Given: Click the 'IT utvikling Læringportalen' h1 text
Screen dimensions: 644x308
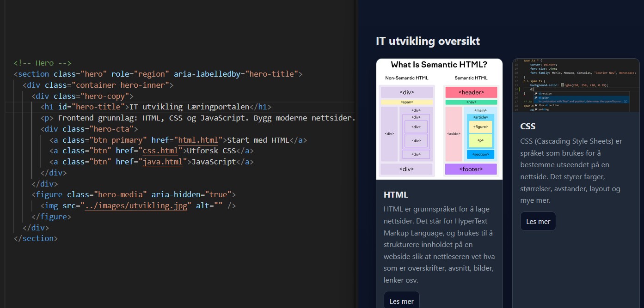Looking at the screenshot, I should pyautogui.click(x=190, y=107).
